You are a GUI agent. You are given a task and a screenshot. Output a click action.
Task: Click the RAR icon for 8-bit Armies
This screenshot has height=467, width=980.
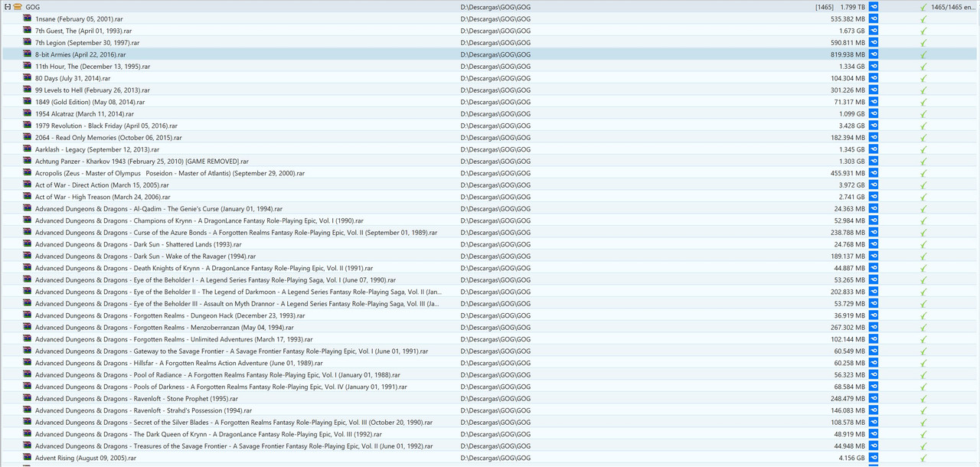pos(28,54)
